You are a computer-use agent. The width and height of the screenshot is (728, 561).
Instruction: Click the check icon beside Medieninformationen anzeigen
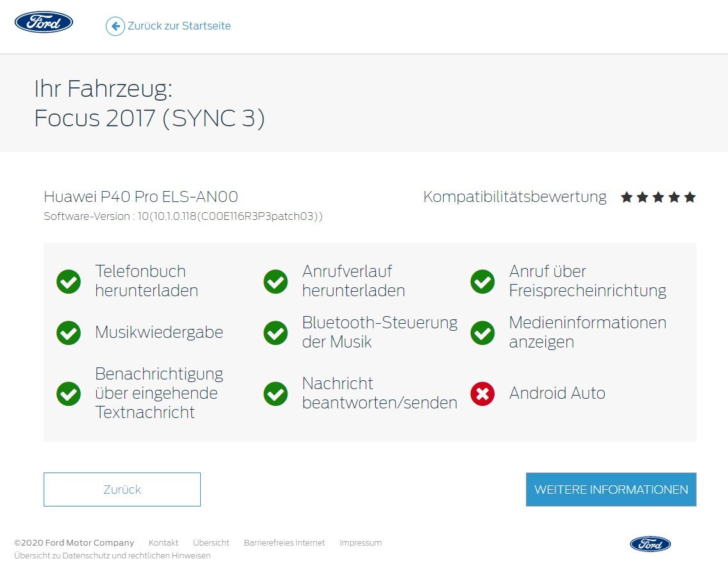482,333
